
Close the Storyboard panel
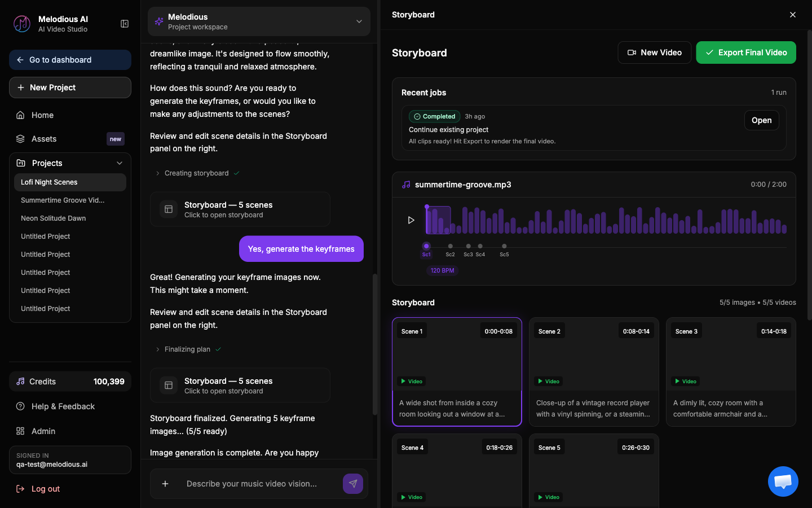[x=793, y=15]
